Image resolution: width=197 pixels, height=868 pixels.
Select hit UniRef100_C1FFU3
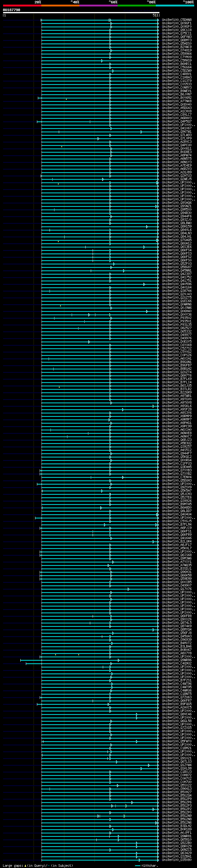click(x=177, y=464)
